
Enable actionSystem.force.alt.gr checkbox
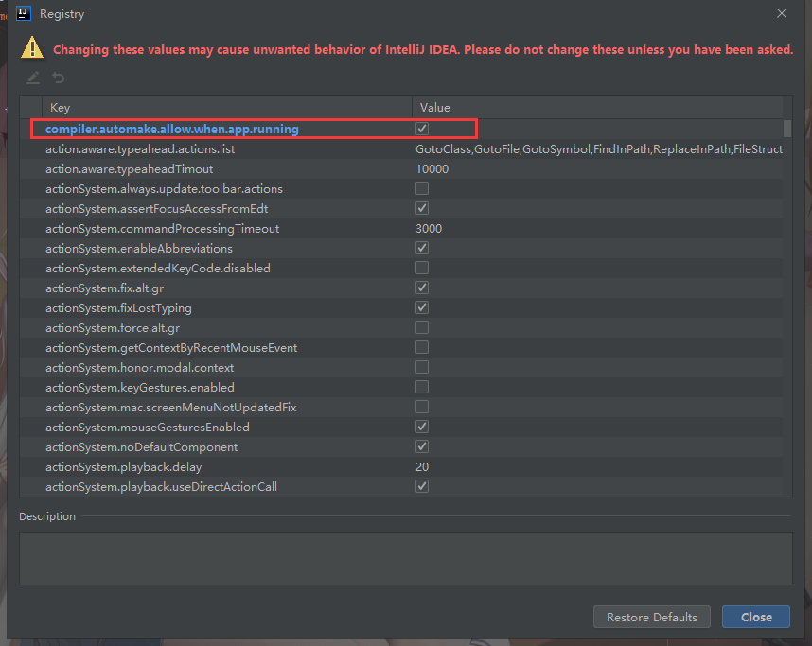(x=422, y=327)
